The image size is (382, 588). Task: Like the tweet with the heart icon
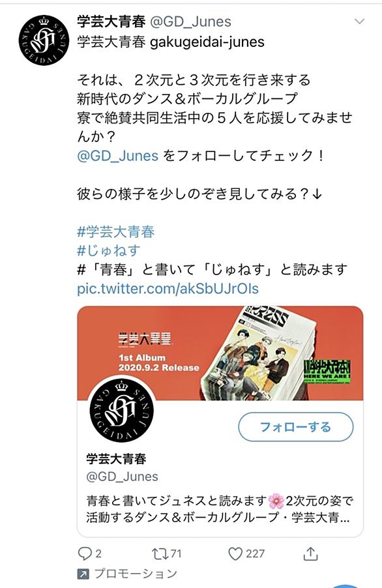click(x=235, y=553)
